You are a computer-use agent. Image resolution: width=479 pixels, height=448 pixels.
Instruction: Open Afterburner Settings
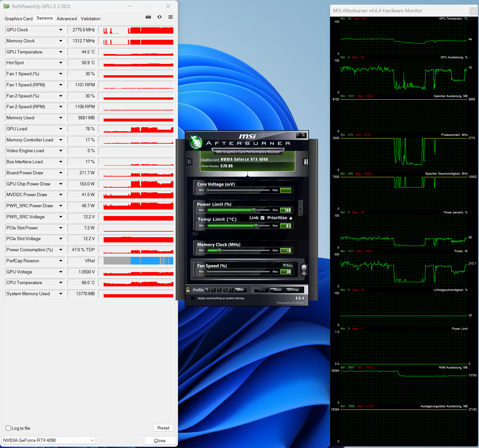[293, 290]
